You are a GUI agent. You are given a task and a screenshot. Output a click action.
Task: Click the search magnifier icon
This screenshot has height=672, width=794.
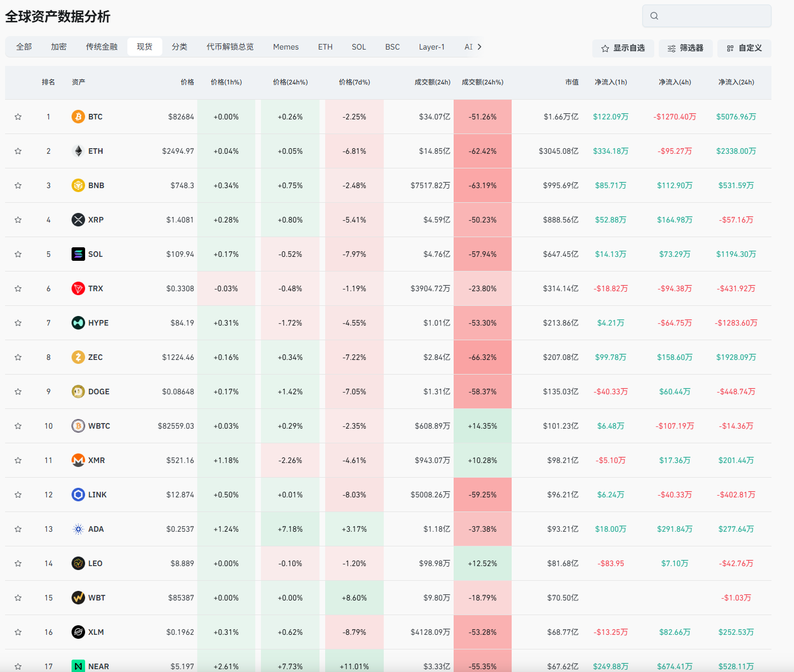pos(654,16)
